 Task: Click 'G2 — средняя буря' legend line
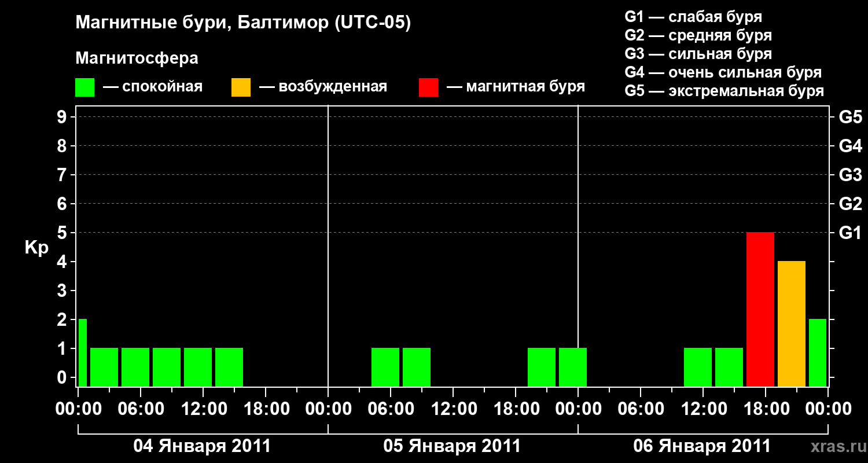coord(698,35)
